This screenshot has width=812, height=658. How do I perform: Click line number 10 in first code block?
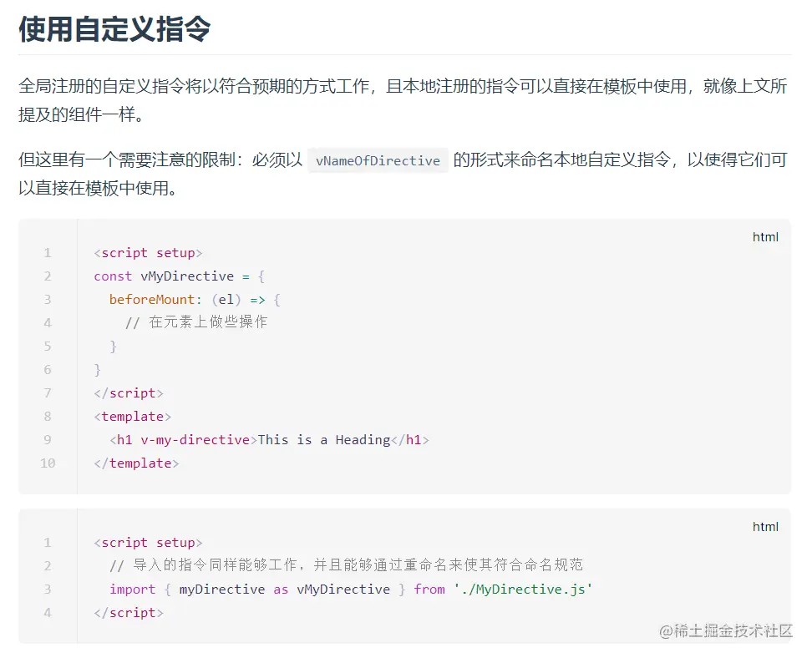pyautogui.click(x=48, y=463)
